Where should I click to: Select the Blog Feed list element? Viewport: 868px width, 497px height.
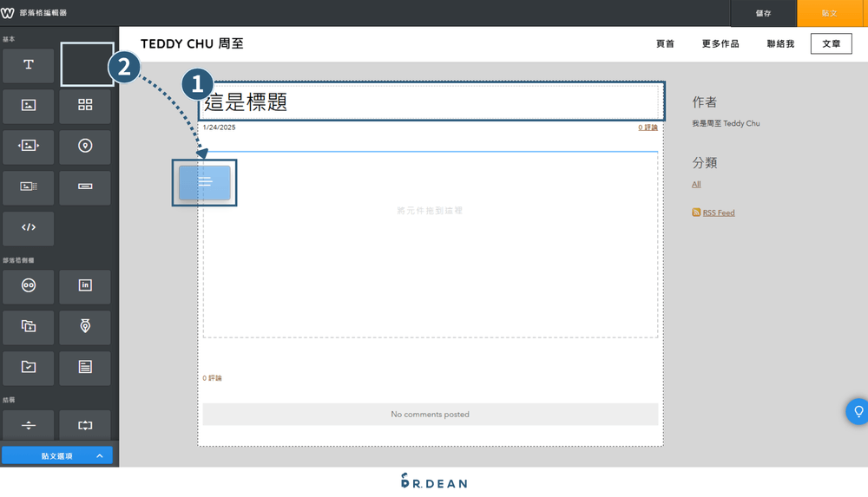85,368
